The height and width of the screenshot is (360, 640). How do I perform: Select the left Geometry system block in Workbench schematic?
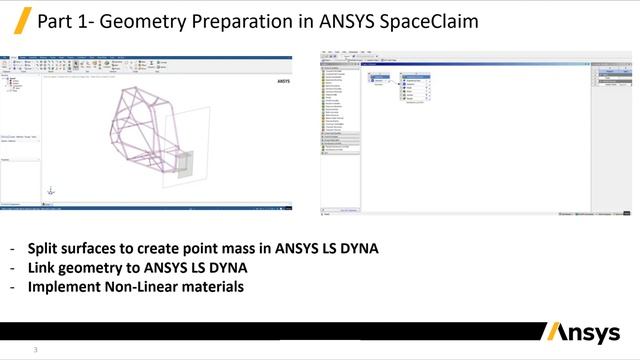pyautogui.click(x=379, y=78)
